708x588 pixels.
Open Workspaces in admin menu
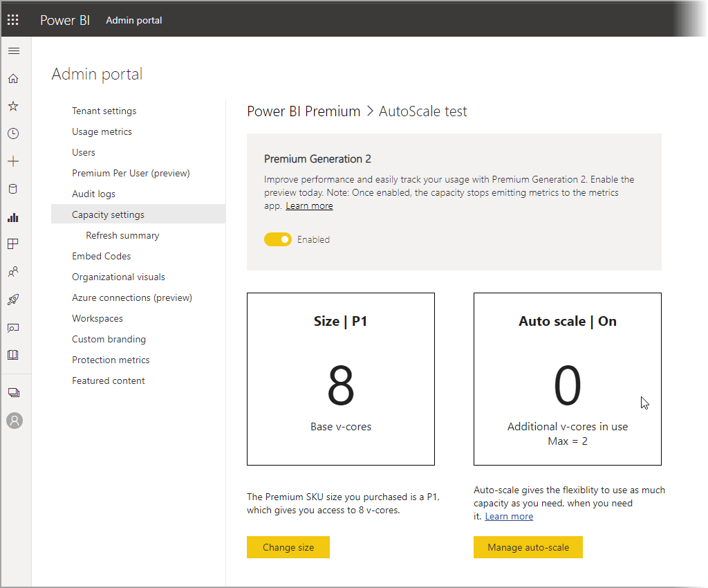[x=97, y=319]
